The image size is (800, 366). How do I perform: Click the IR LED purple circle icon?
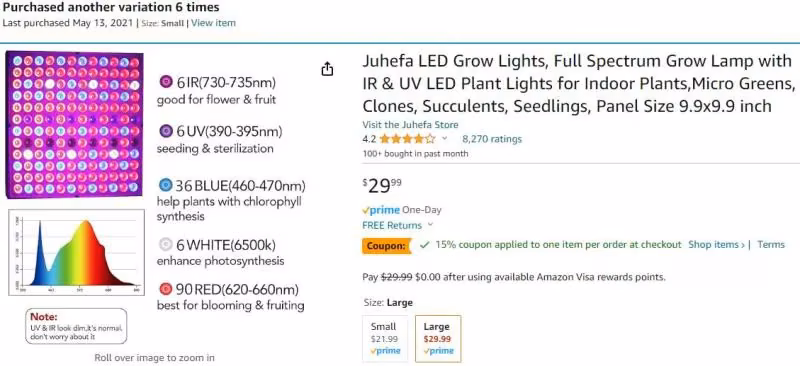pyautogui.click(x=166, y=82)
